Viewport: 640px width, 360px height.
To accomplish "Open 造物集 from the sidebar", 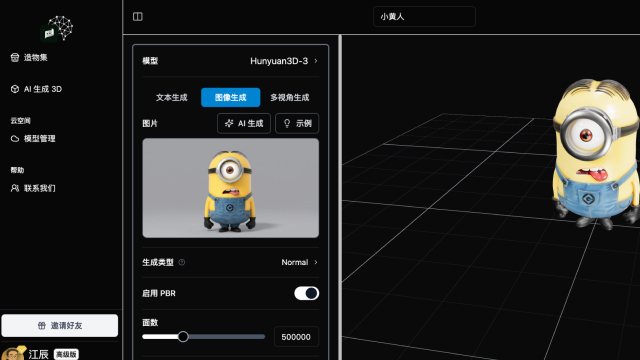I will pos(29,58).
